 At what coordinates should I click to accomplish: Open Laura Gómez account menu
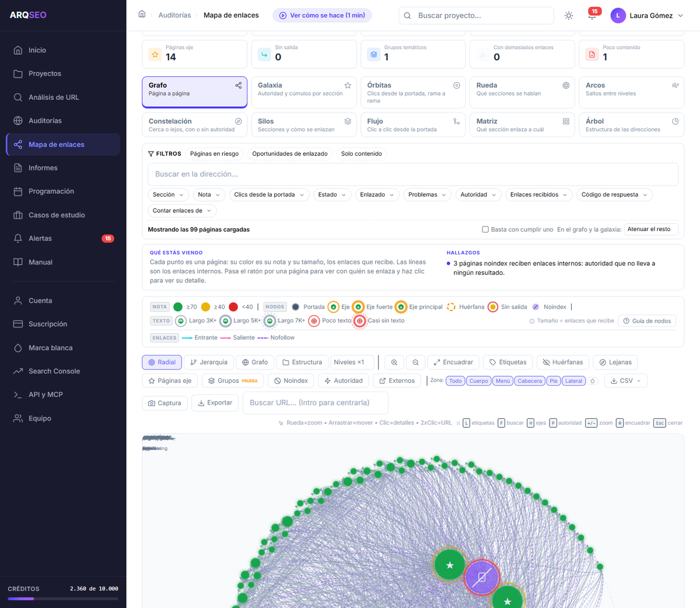pos(647,16)
